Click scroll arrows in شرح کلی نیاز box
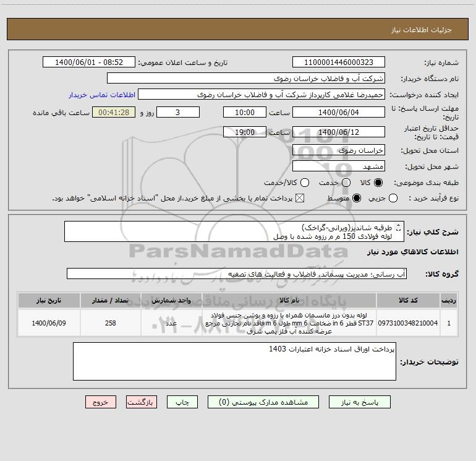Screen dimensions: 476x461 click(399, 227)
